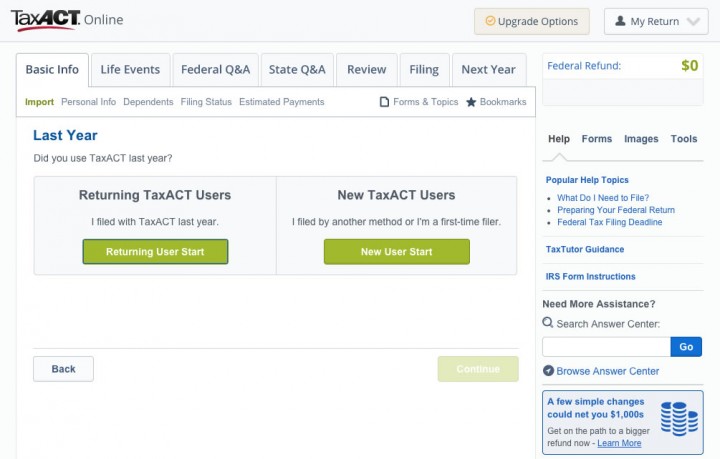Image resolution: width=720 pixels, height=459 pixels.
Task: Click the TaxACT Online logo
Action: coord(68,20)
